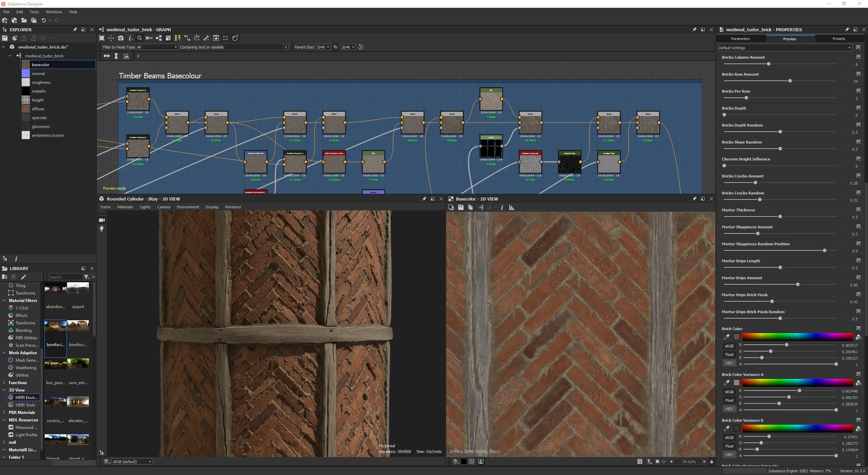This screenshot has height=475, width=868.
Task: Open the Filter by Node Type dropdown
Action: [157, 47]
